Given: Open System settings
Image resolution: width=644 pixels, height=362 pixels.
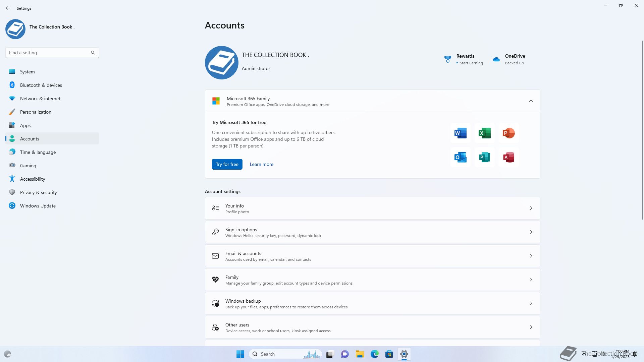Looking at the screenshot, I should [52, 72].
